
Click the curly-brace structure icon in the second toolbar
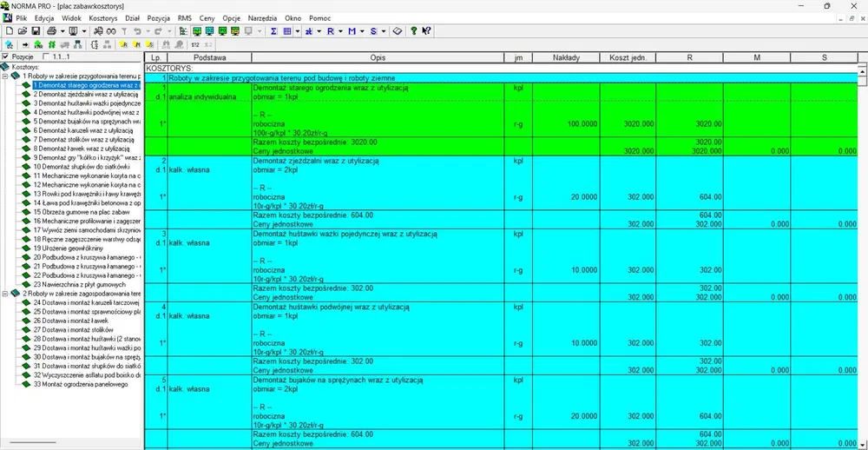coord(94,44)
